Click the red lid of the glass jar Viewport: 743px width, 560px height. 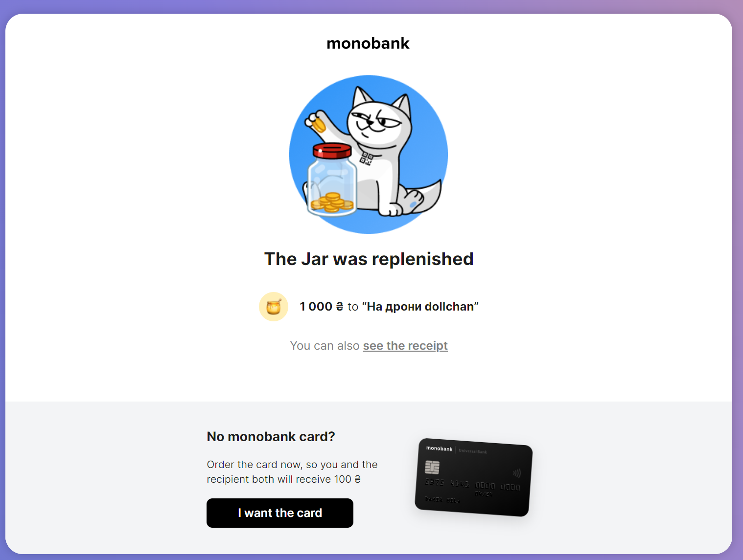[332, 150]
